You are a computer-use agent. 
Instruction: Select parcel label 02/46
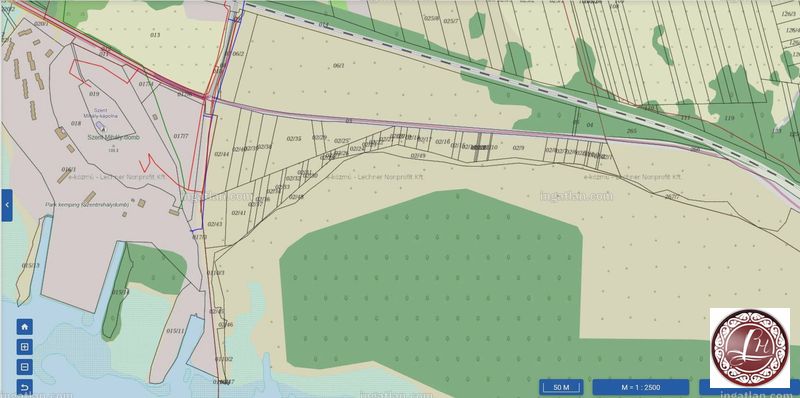(x=226, y=325)
